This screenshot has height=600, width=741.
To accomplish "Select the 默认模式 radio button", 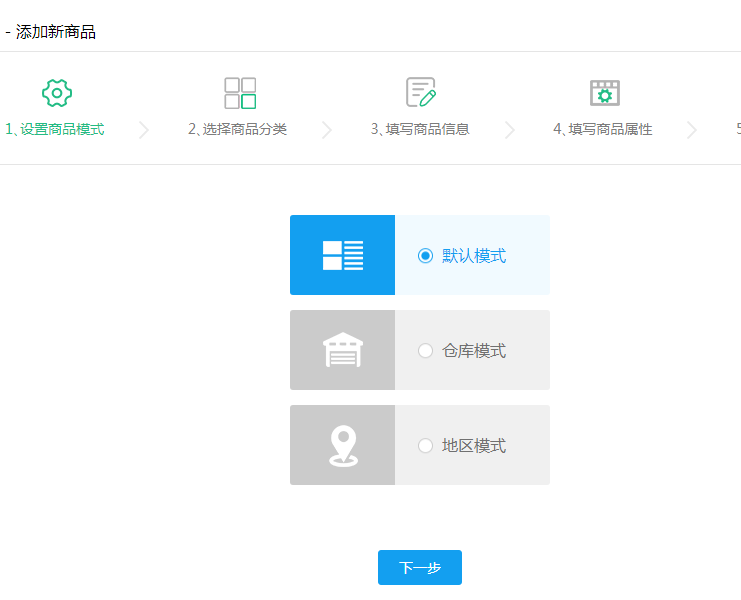I will (x=425, y=256).
